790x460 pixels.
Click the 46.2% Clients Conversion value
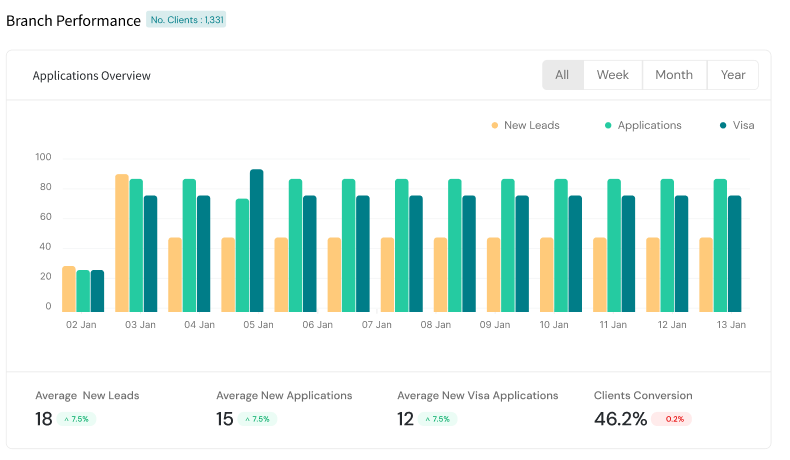coord(620,419)
